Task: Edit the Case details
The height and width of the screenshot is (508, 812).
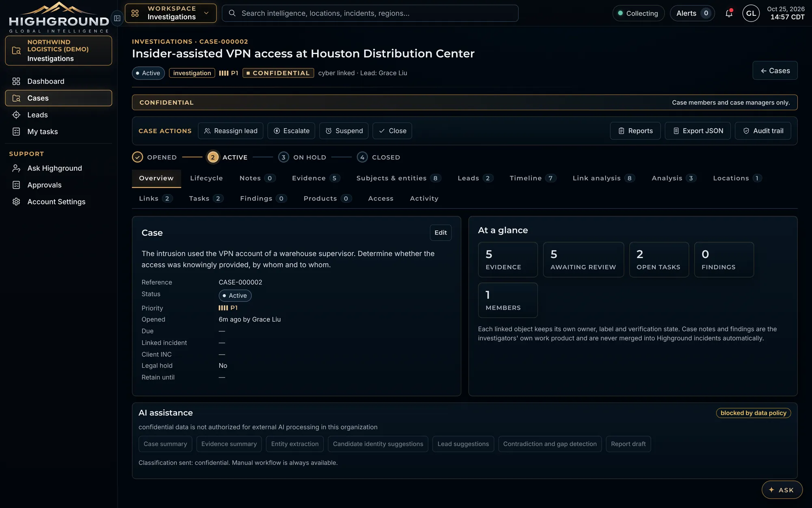Action: [441, 233]
